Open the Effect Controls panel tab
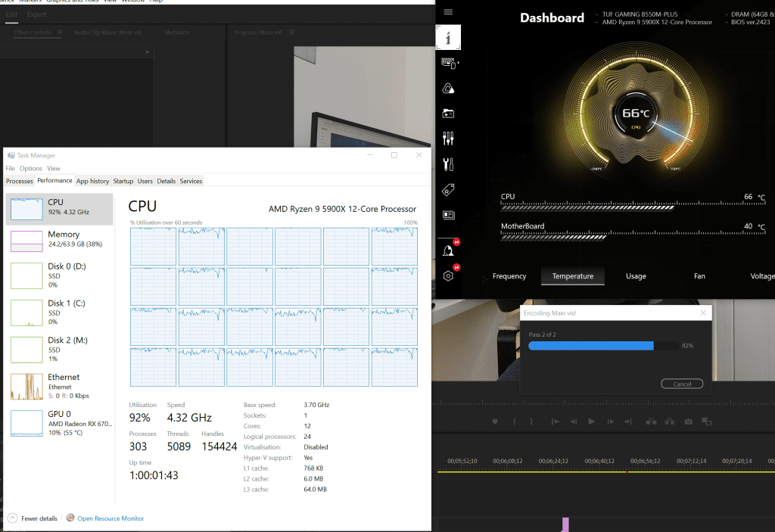775x532 pixels. click(33, 33)
